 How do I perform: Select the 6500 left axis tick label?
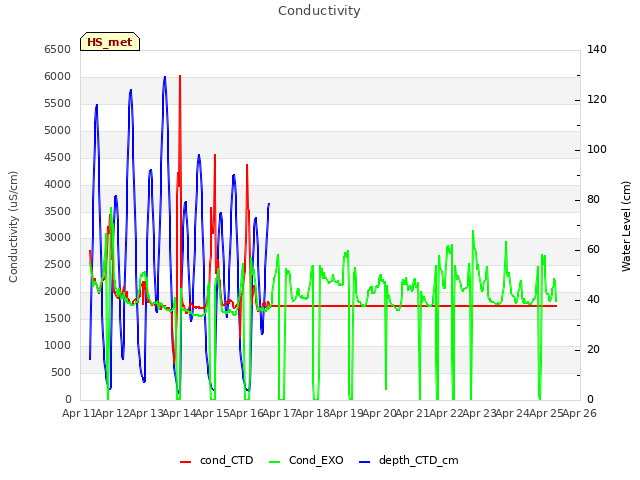(58, 49)
